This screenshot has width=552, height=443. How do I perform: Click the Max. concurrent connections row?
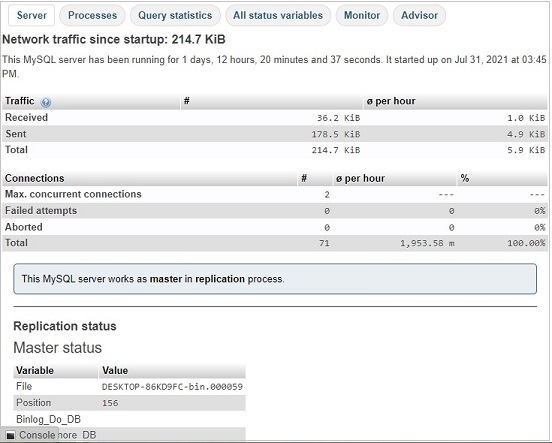click(x=275, y=194)
